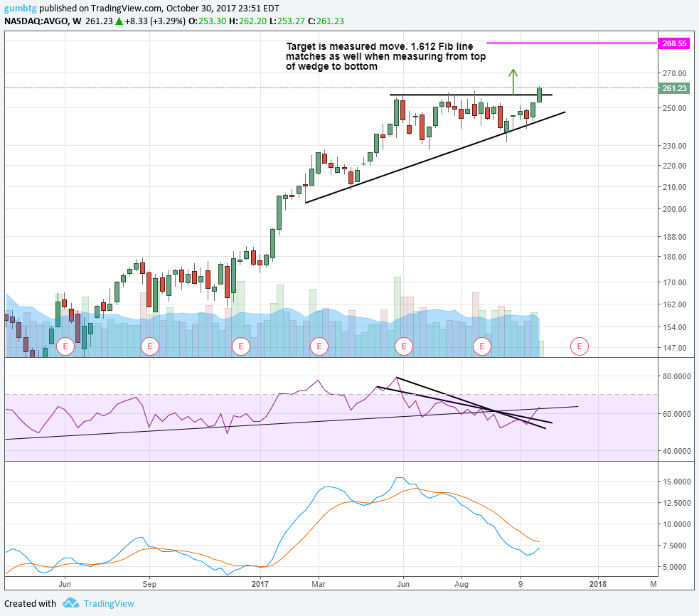Click the 80.0000 RSI axis label
The image size is (699, 616).
click(x=677, y=376)
